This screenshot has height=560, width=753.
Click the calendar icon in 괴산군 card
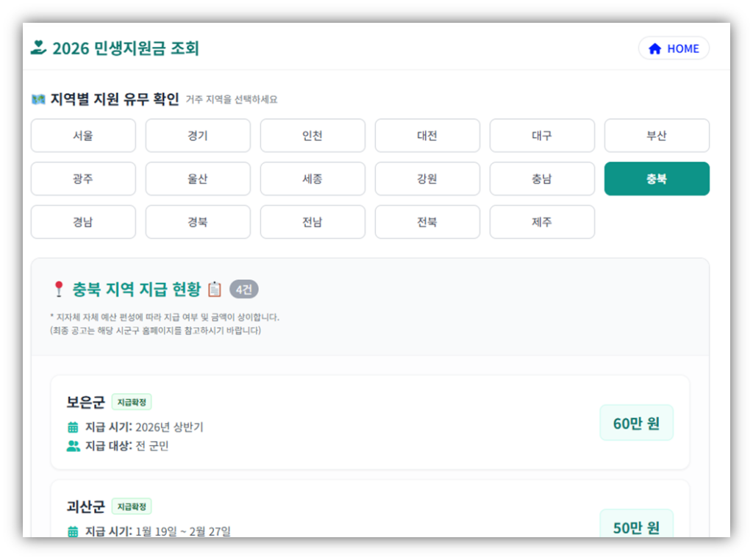point(73,531)
